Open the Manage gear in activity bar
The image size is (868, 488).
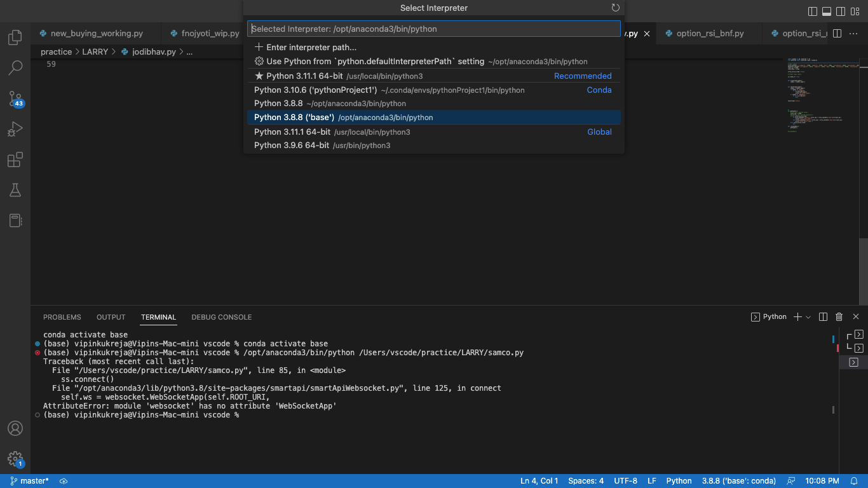click(15, 459)
